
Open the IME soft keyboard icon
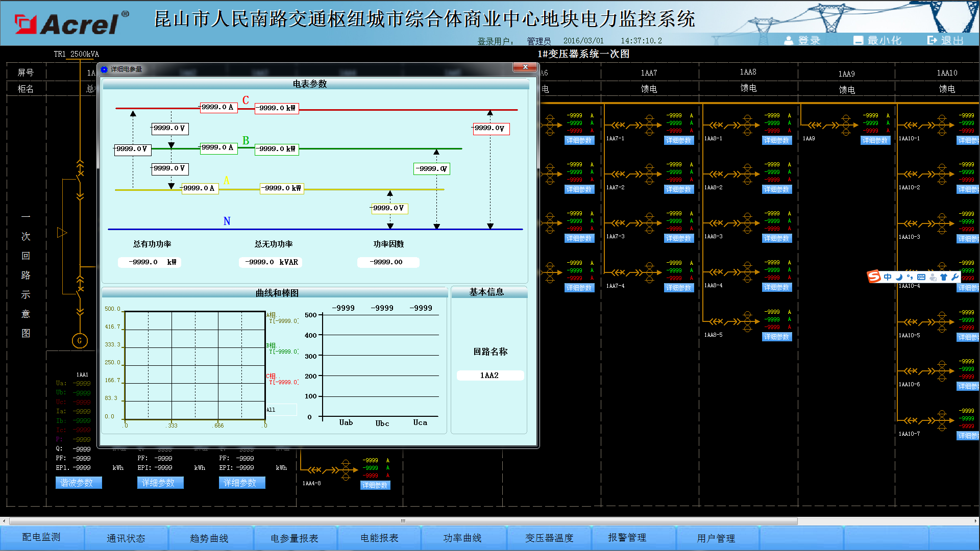(921, 277)
